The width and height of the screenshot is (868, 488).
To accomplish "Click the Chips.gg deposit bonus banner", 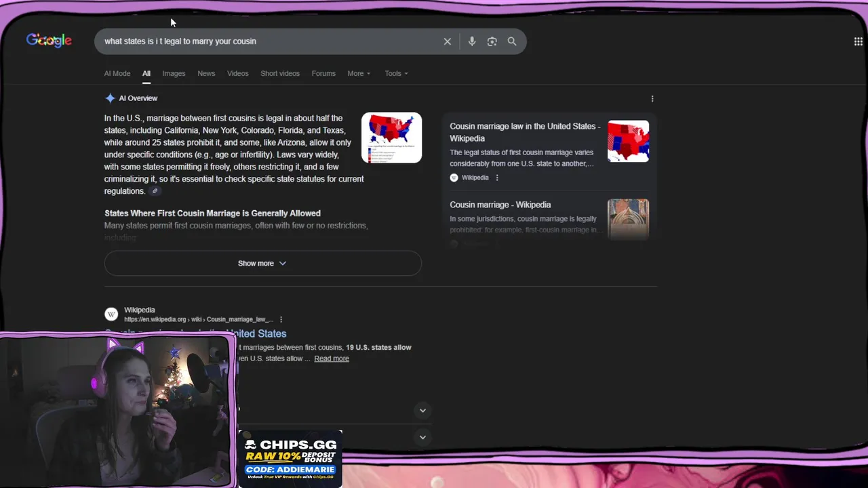I will (290, 458).
